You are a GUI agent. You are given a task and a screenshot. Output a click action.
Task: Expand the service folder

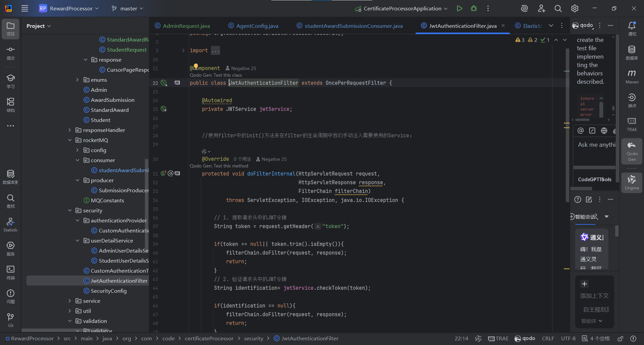(70, 301)
